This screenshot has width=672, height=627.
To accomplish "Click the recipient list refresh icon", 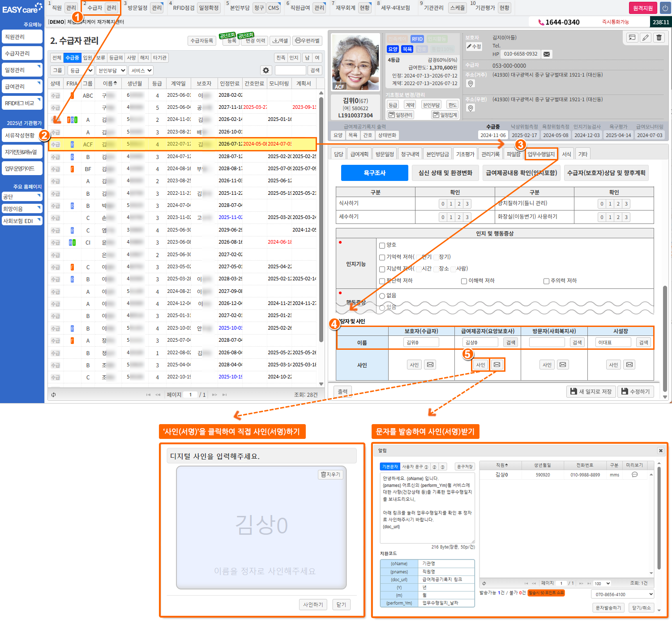I will (54, 395).
